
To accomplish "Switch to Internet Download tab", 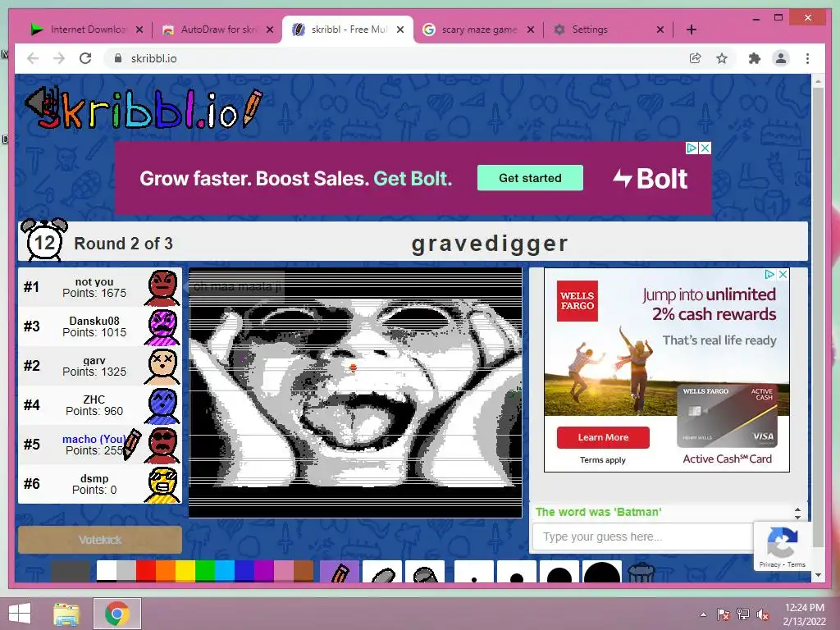I will (x=80, y=30).
